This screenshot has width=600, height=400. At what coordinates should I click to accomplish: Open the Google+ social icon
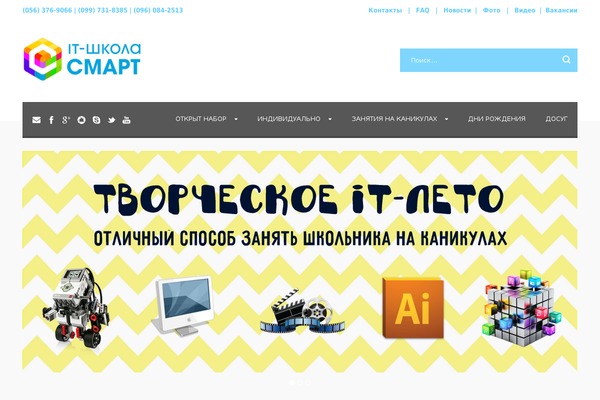pyautogui.click(x=66, y=120)
